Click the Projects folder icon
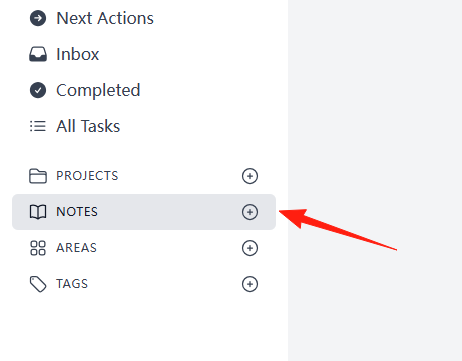462x361 pixels. [38, 176]
